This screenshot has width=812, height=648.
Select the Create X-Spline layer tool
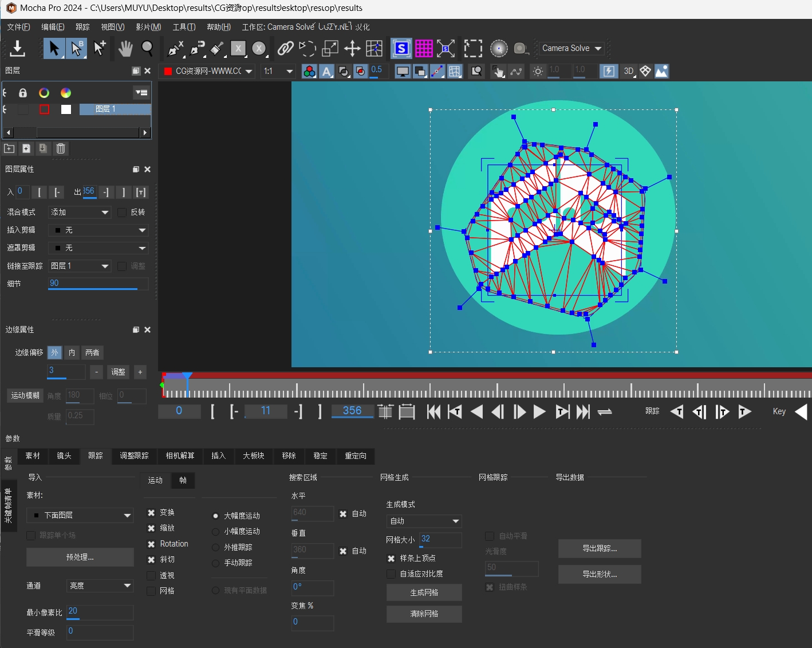pos(175,49)
